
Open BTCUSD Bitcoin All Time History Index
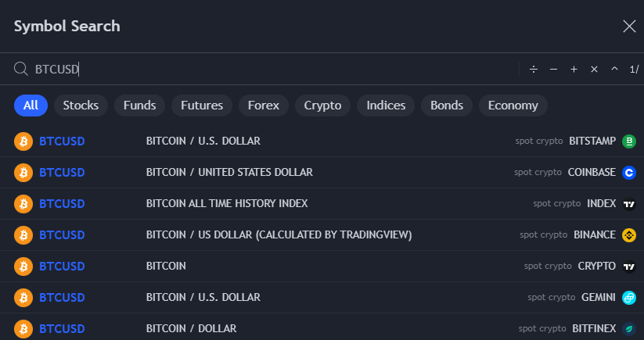coord(227,203)
